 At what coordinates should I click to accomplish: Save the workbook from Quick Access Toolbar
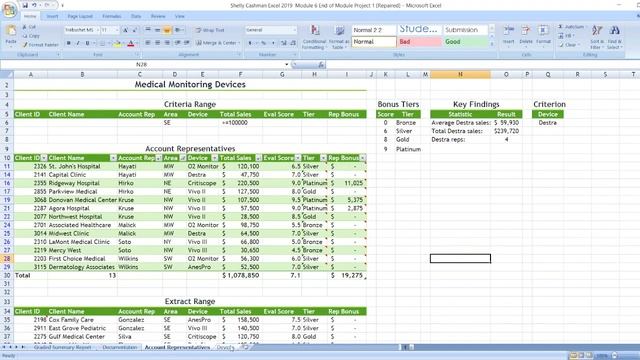click(x=25, y=5)
